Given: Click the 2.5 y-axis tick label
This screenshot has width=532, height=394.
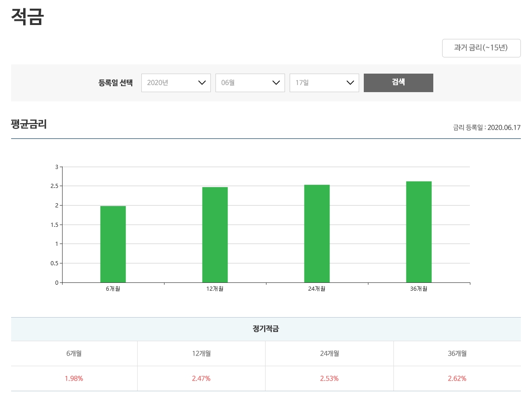Looking at the screenshot, I should [x=54, y=186].
